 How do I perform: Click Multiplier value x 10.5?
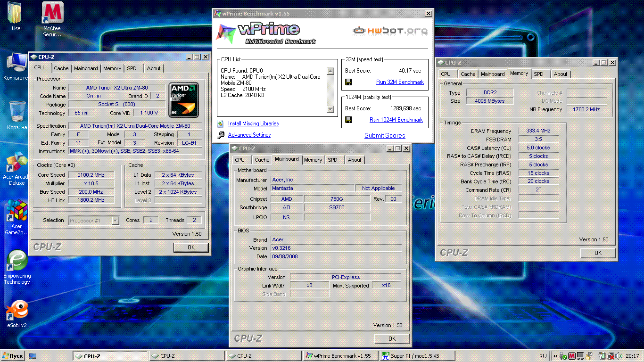click(x=91, y=183)
